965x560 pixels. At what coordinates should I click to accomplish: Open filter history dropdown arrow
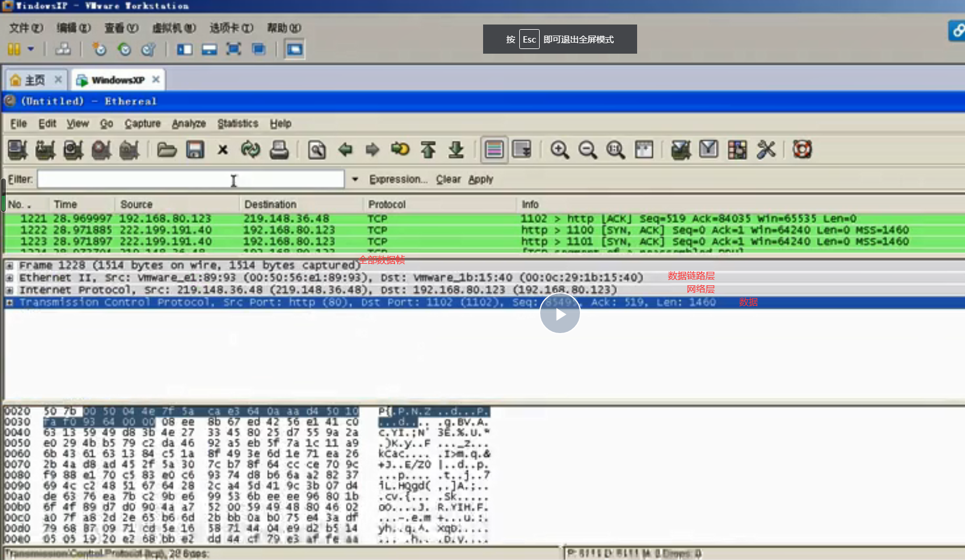355,179
